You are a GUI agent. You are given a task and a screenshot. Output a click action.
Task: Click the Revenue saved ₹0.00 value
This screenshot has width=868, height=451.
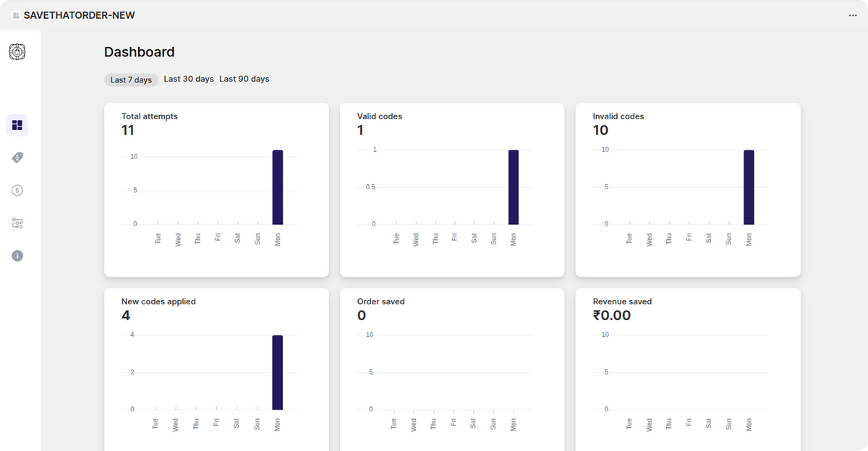[612, 316]
